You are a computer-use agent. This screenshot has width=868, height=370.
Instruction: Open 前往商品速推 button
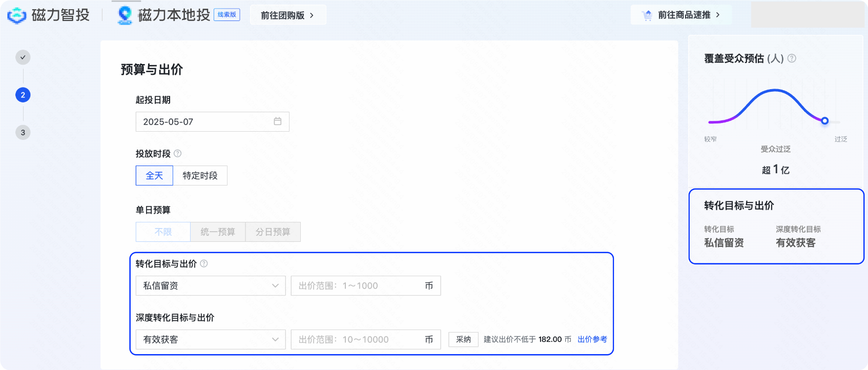click(681, 15)
